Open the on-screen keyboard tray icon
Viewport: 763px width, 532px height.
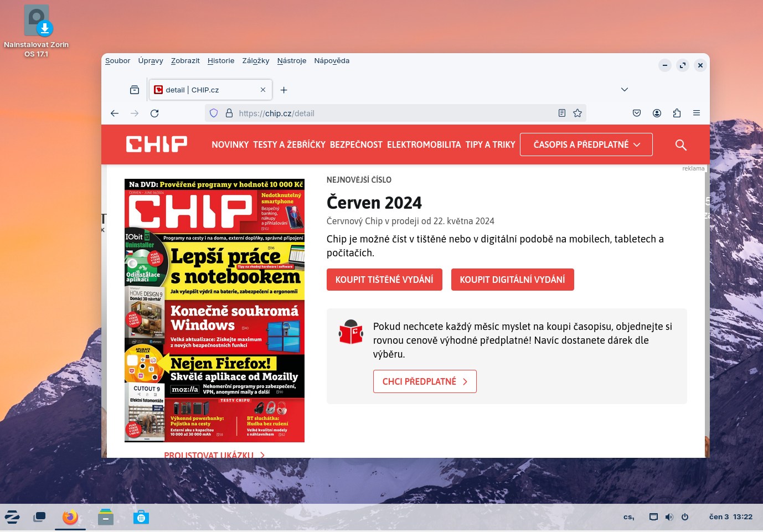pos(654,517)
